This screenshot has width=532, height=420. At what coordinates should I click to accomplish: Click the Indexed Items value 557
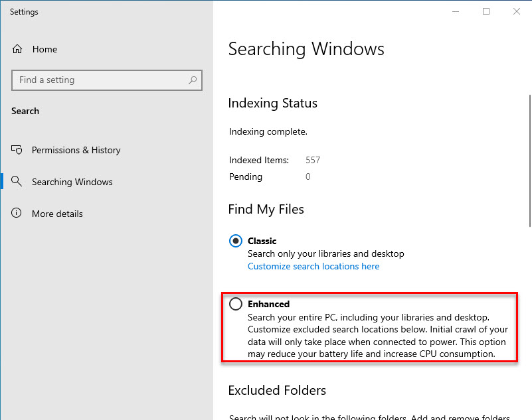[x=313, y=160]
